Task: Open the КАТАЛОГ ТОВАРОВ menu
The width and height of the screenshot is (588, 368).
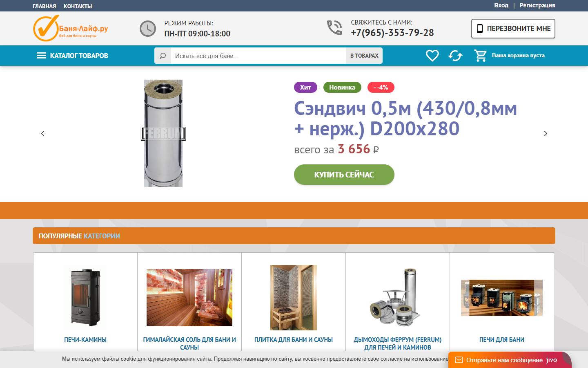Action: point(72,56)
